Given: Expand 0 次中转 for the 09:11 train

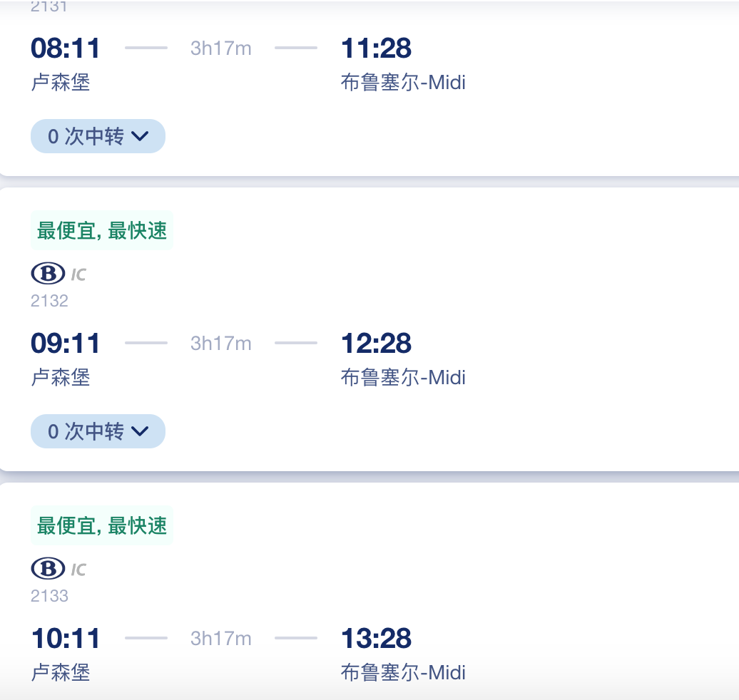Looking at the screenshot, I should point(98,431).
